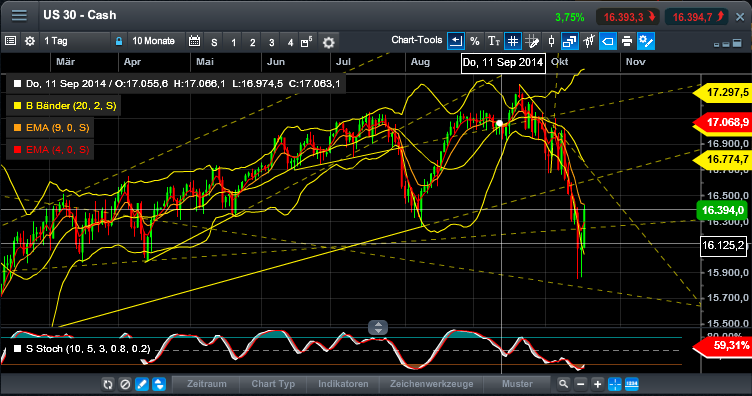Screen dimensions: 752x396
Task: Click the refresh arrows icon
Action: tap(108, 384)
